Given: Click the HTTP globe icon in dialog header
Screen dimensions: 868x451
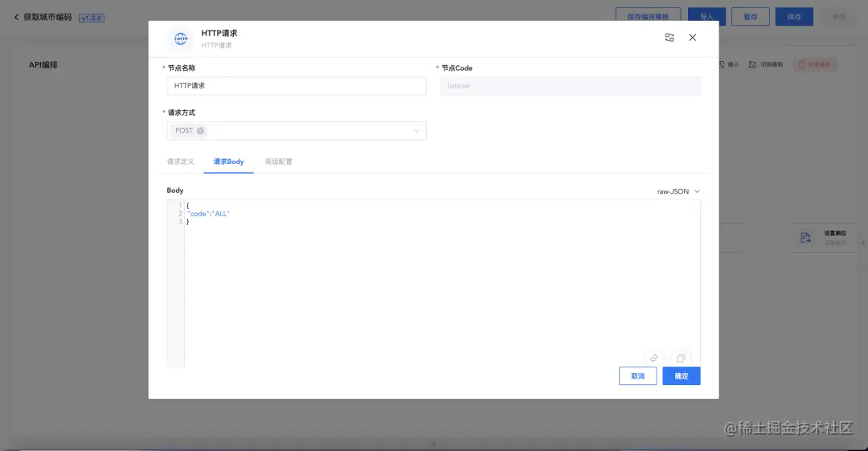Looking at the screenshot, I should coord(181,39).
